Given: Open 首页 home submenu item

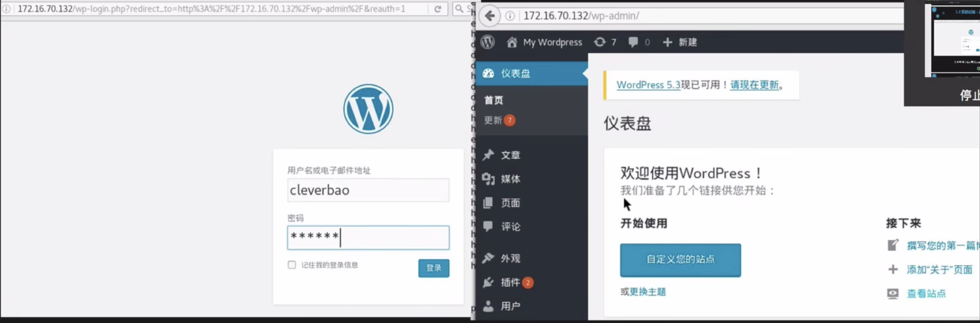Looking at the screenshot, I should coord(493,100).
